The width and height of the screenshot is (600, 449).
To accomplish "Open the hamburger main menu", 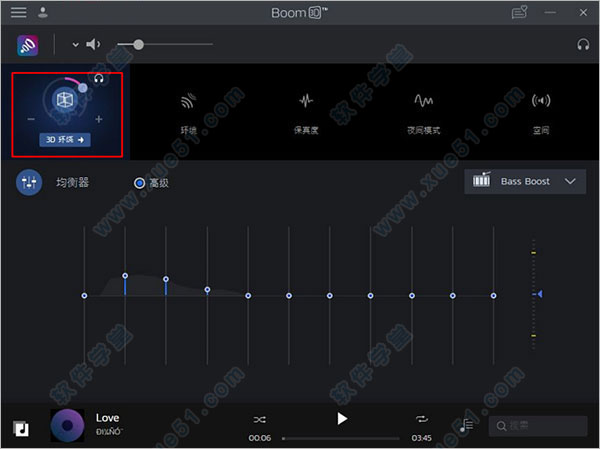I will (x=18, y=13).
